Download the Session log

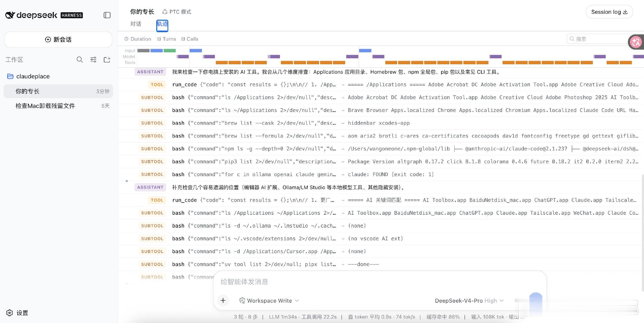pos(609,12)
